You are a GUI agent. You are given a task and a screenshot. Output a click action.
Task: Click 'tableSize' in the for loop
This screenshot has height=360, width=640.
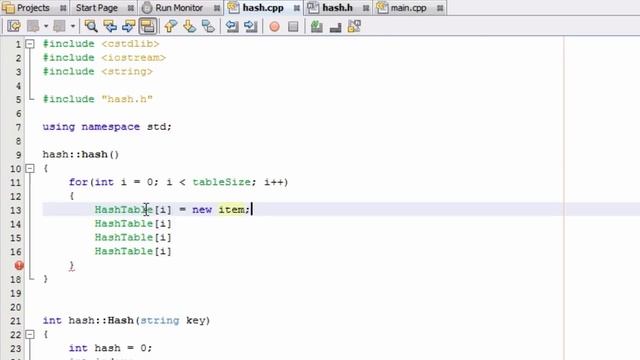[221, 182]
